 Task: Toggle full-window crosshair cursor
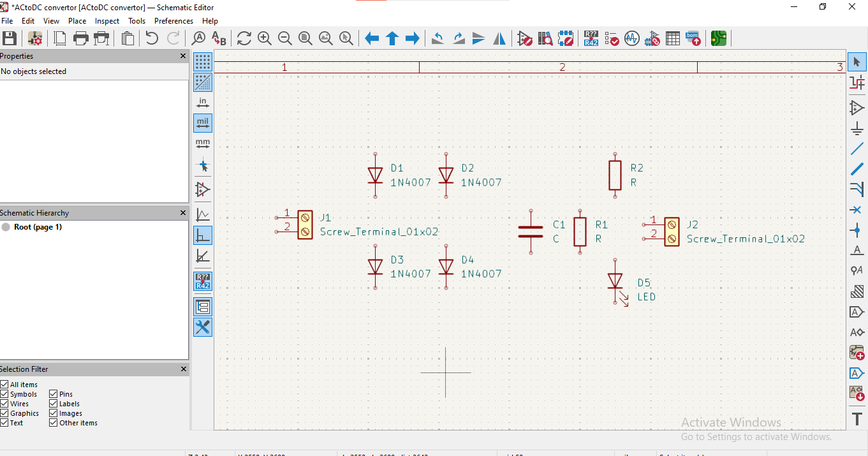click(x=203, y=166)
